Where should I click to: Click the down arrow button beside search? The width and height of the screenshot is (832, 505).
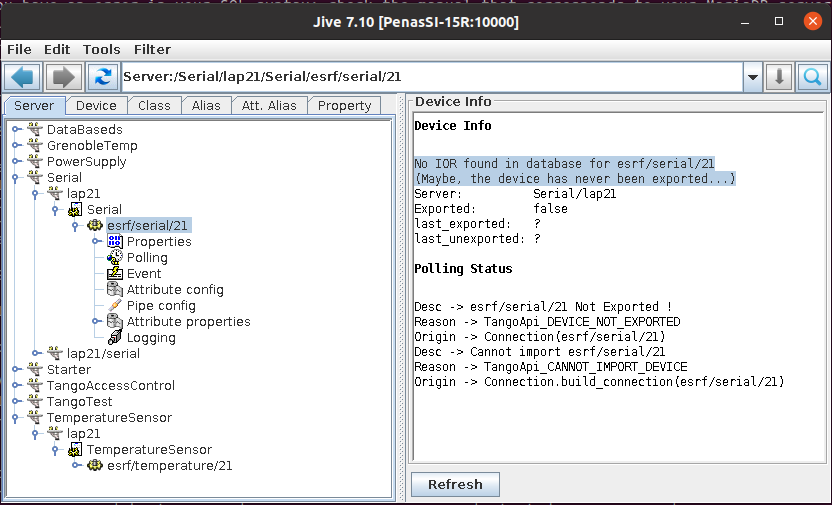pos(779,77)
